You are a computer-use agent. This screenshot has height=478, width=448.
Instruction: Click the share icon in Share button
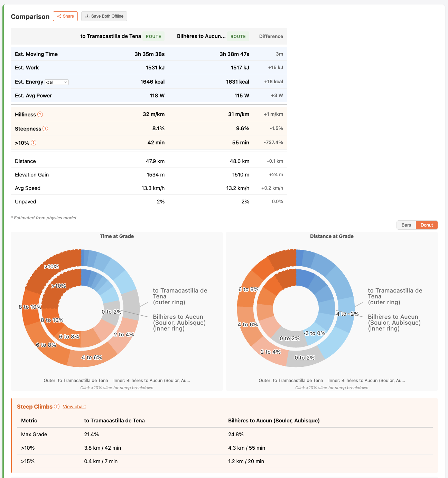59,16
